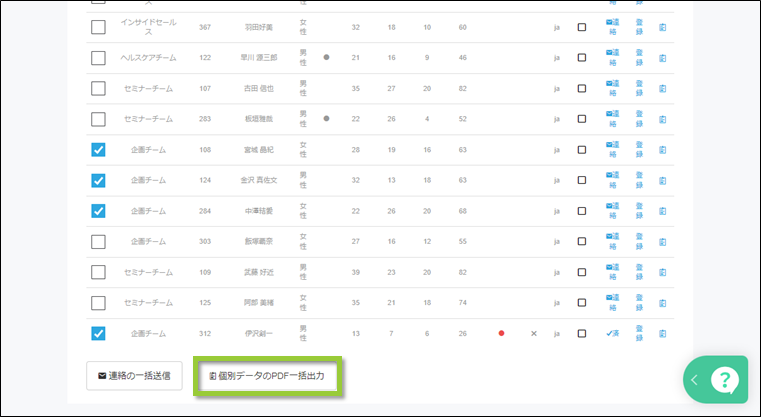The image size is (761, 417).
Task: Click the PDF icon in 羽田好美's row
Action: click(662, 27)
